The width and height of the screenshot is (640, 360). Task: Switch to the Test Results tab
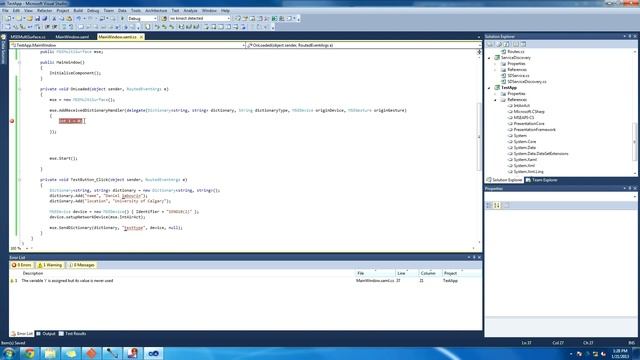point(73,333)
